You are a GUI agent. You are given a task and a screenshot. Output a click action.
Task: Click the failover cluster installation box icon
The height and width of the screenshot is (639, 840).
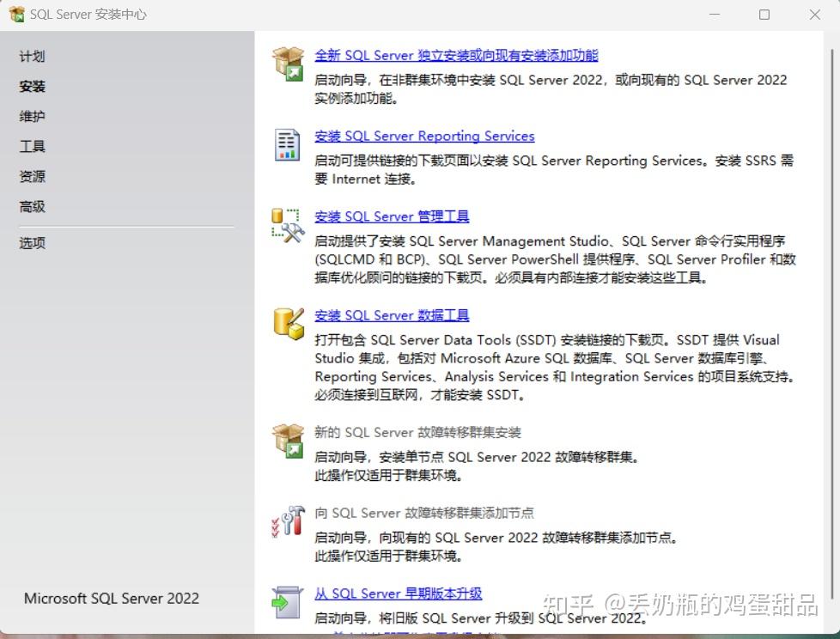click(289, 441)
